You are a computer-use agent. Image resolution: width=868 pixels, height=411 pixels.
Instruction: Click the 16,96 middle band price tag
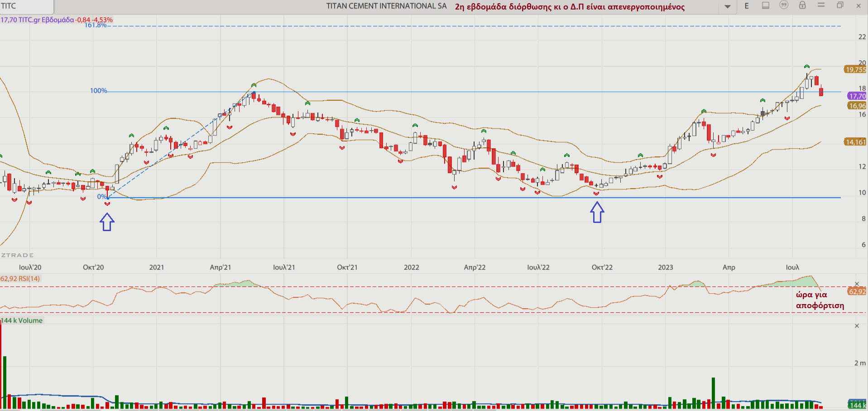(x=857, y=106)
